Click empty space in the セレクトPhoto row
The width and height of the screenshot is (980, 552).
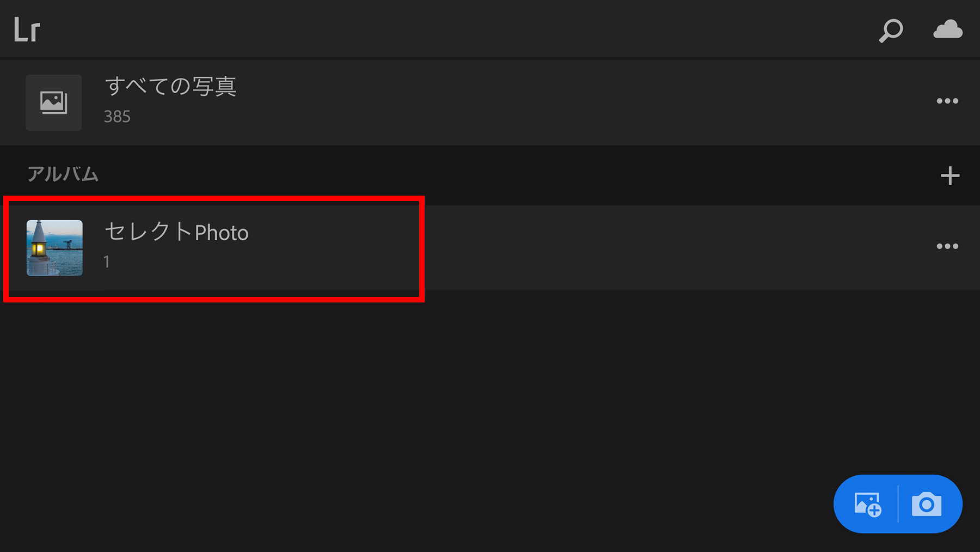599,248
